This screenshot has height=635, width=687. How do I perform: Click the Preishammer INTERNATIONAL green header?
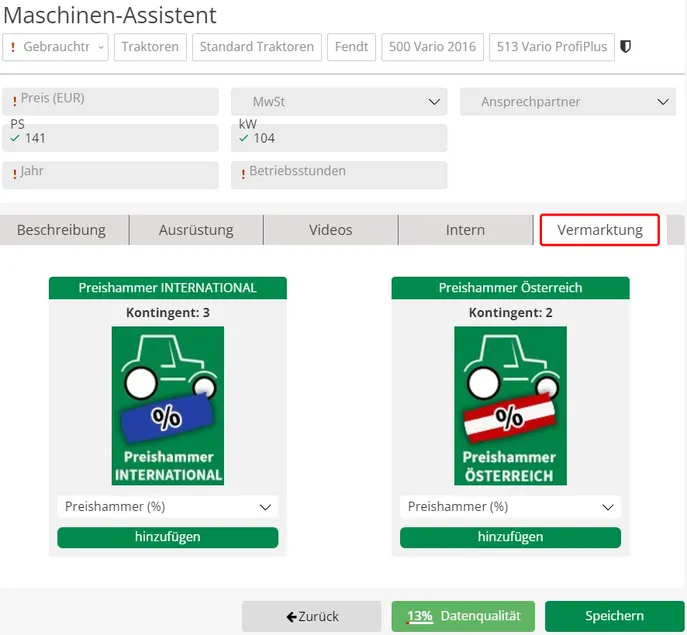(168, 288)
